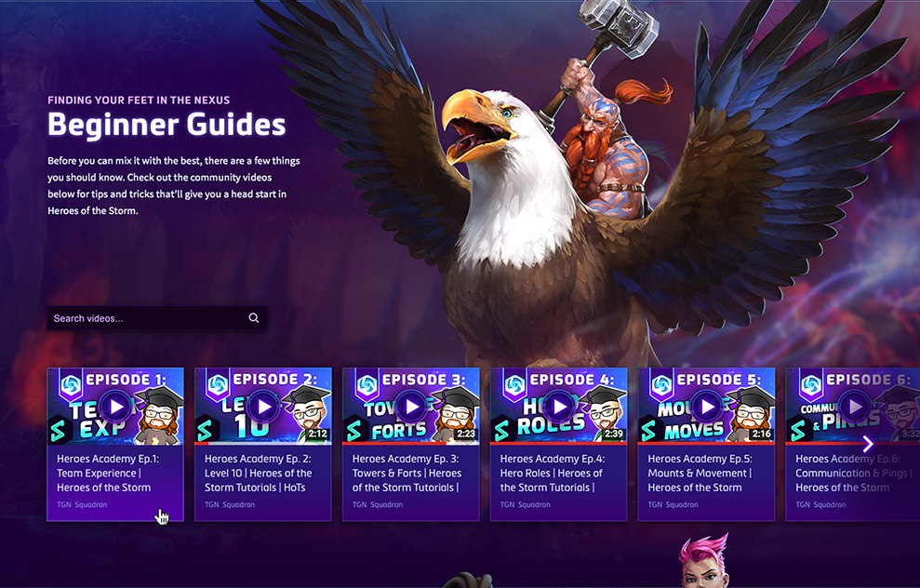This screenshot has height=588, width=920.
Task: Play the Episode 5 Mounts & Moves video
Action: (707, 406)
